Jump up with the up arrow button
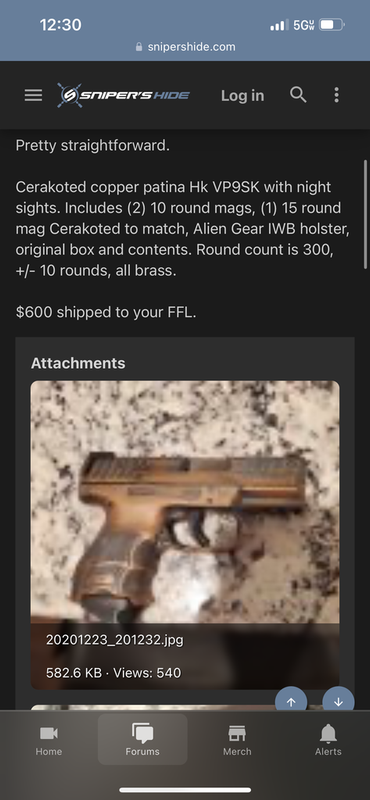 tap(291, 702)
